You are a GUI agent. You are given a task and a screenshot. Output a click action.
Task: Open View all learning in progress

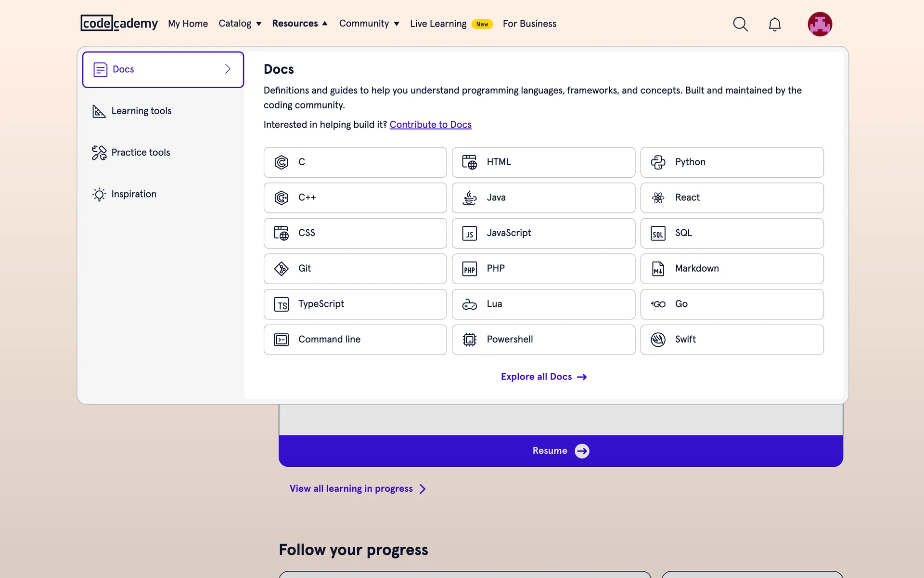[x=357, y=489]
